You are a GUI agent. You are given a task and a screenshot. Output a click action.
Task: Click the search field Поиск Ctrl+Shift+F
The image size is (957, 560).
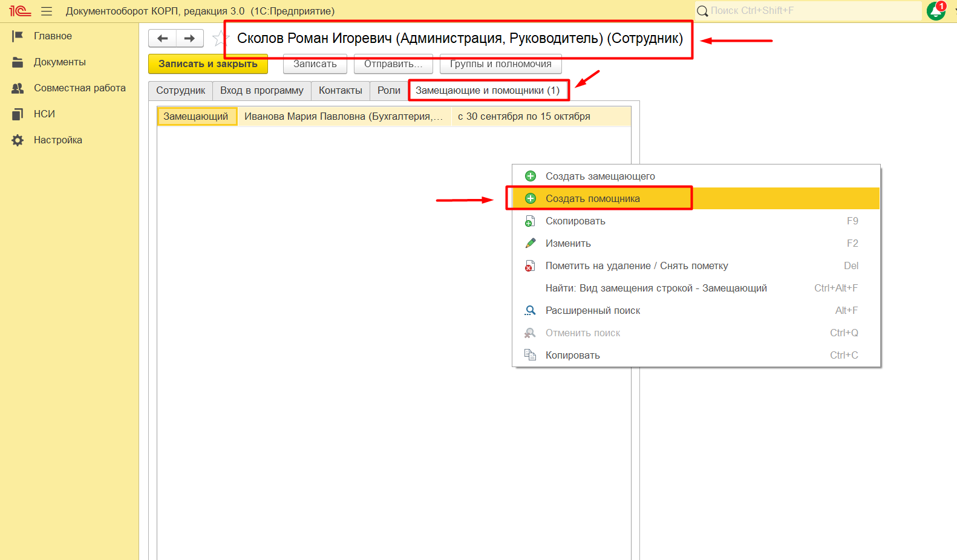tap(808, 11)
